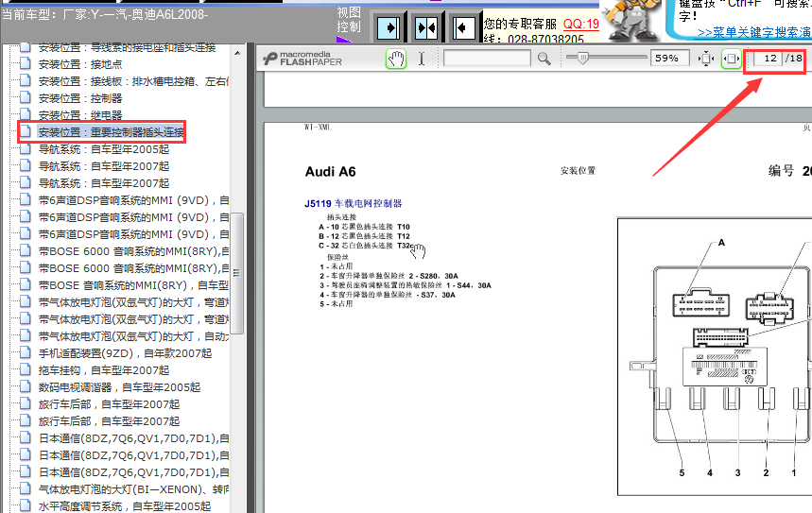Click the magnifier search icon
This screenshot has height=513, width=812.
[x=544, y=59]
